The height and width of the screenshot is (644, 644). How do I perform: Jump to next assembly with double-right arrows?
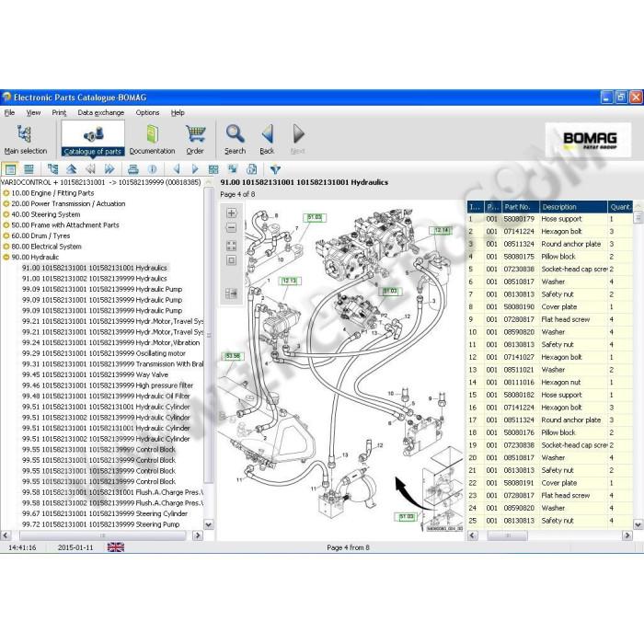click(109, 169)
